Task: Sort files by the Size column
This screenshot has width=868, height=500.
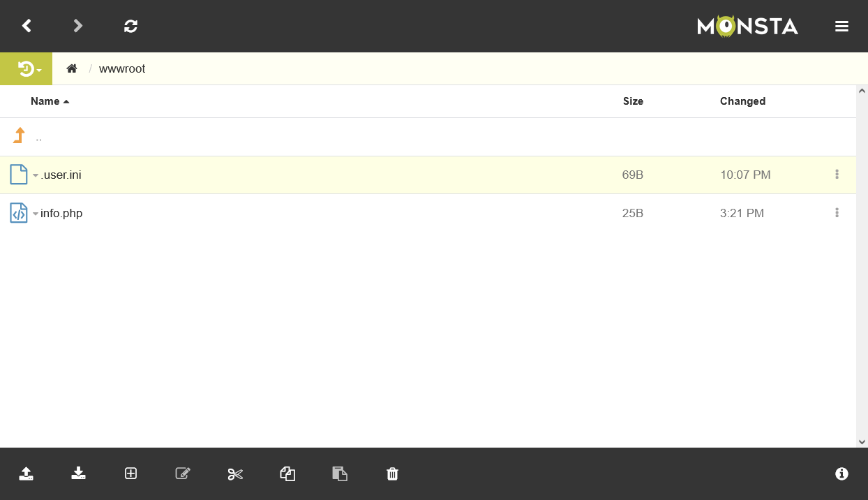Action: (633, 101)
